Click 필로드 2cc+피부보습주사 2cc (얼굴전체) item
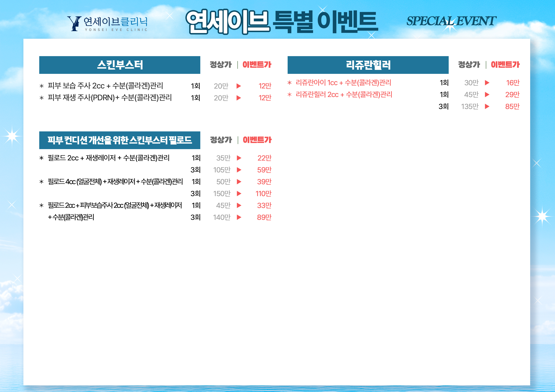The width and height of the screenshot is (555, 392). 115,205
